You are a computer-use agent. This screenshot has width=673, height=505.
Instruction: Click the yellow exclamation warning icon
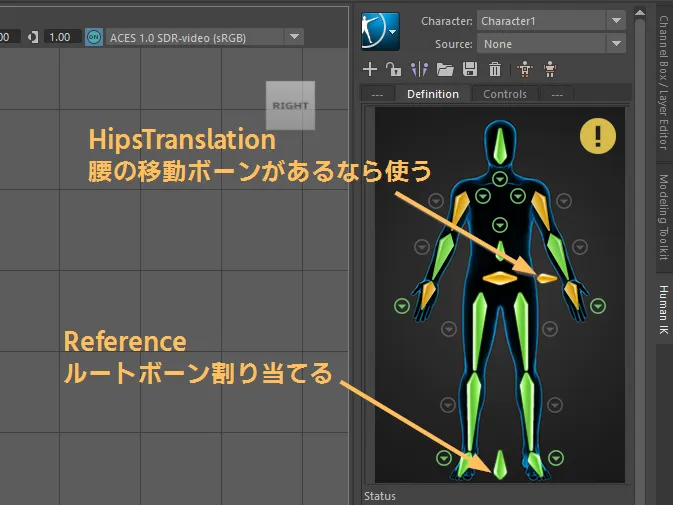598,136
